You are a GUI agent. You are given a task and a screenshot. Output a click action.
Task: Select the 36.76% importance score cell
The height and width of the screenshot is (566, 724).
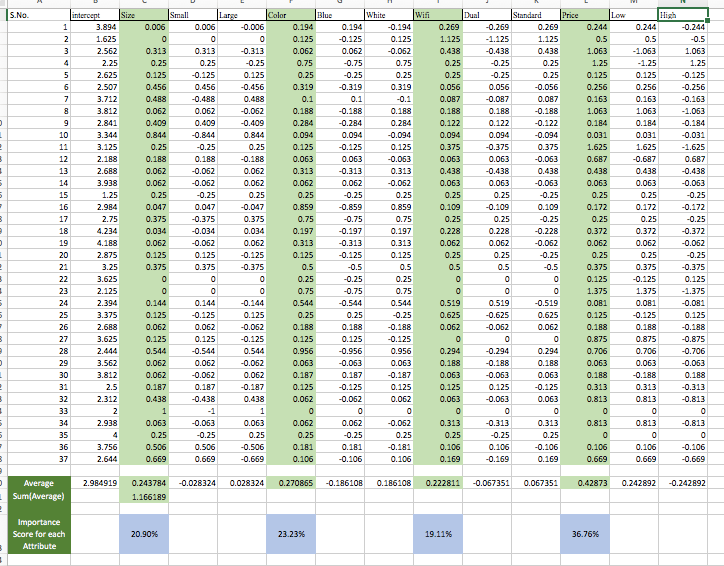tap(585, 534)
